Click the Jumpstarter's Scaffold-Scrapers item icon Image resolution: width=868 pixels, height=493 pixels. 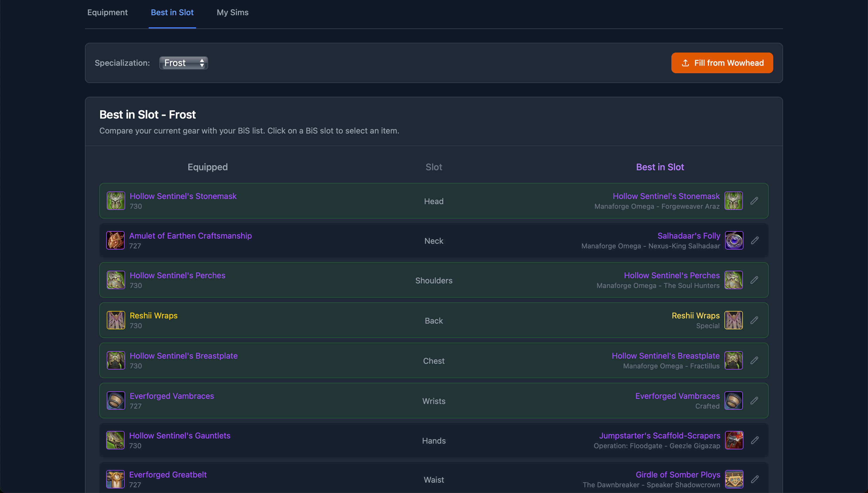(734, 440)
